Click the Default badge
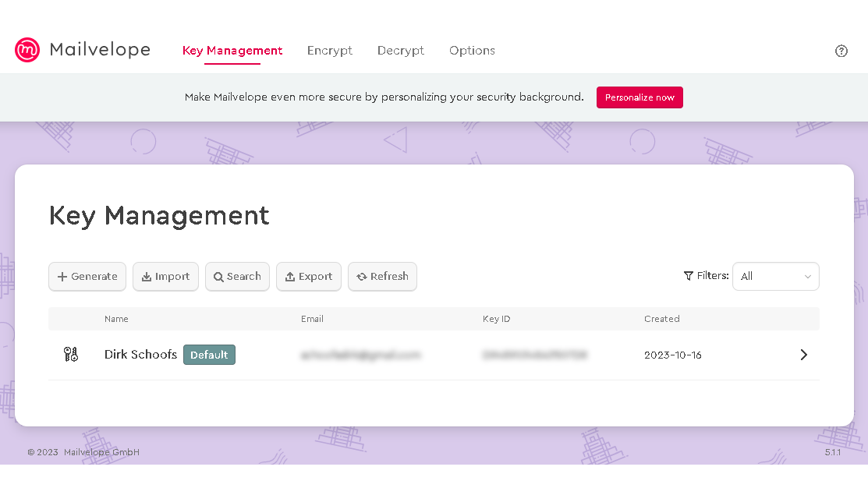The width and height of the screenshot is (868, 488). click(x=209, y=355)
